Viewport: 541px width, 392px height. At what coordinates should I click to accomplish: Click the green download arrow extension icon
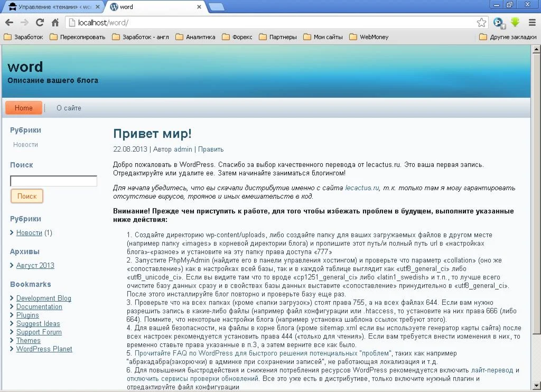(515, 23)
